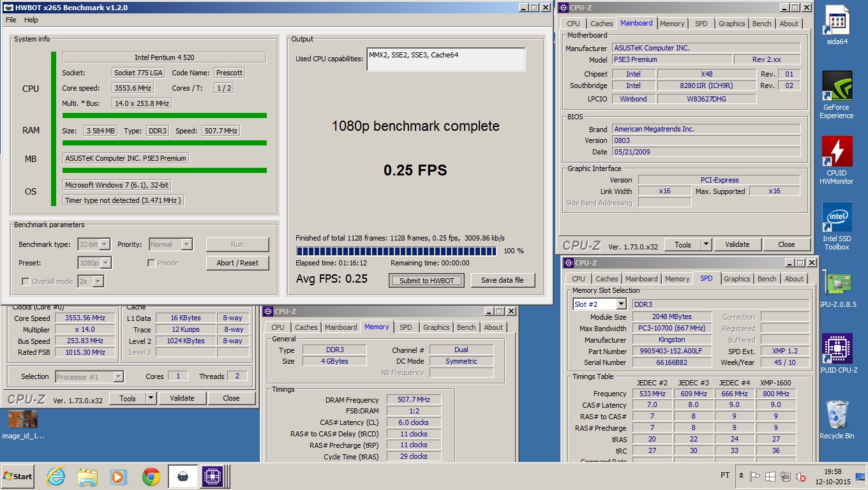The height and width of the screenshot is (490, 868).
Task: Enable the Pmode checkbox
Action: pyautogui.click(x=151, y=263)
